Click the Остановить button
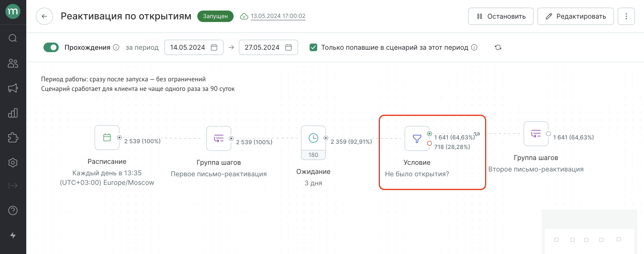This screenshot has height=254, width=644. point(500,16)
